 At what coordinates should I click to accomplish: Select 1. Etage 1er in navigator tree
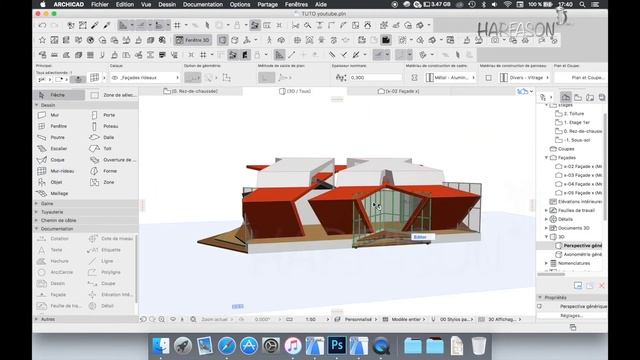click(x=576, y=122)
